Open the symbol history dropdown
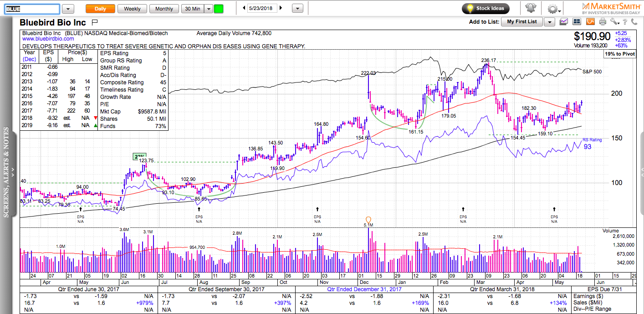 pos(68,9)
